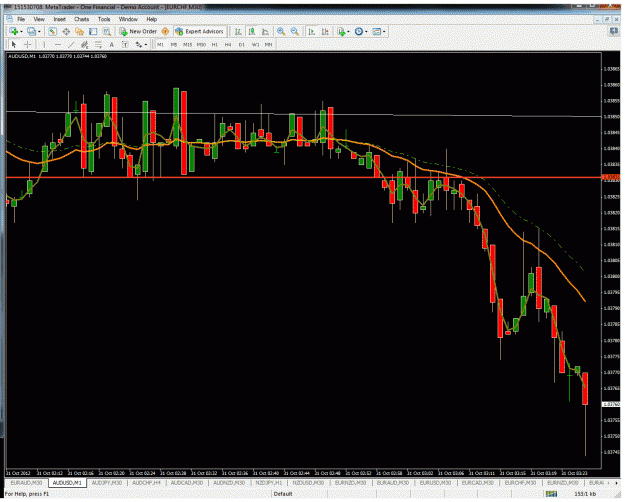The height and width of the screenshot is (502, 625).
Task: Switch chart to Bar Chart type
Action: click(238, 31)
